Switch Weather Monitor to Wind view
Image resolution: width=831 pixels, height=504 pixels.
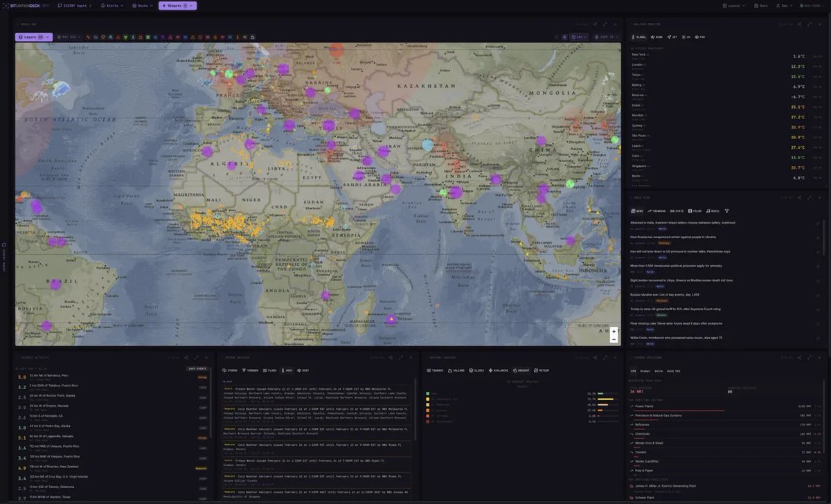656,37
